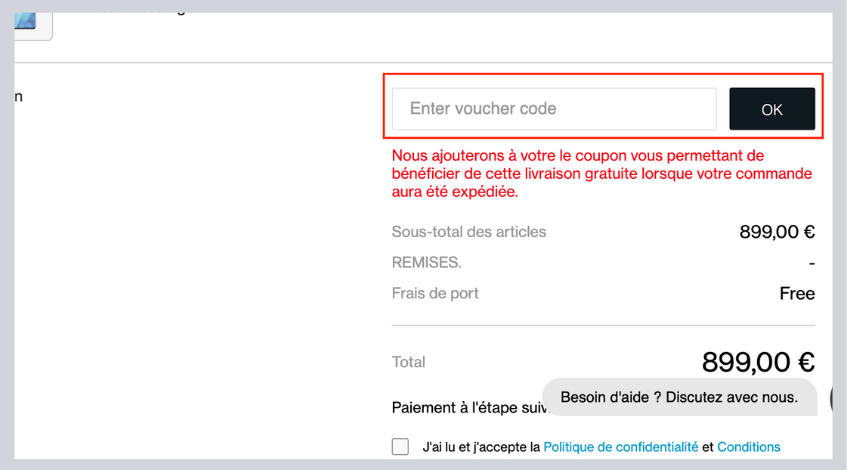Click the dash value beside REMISES

(x=811, y=263)
